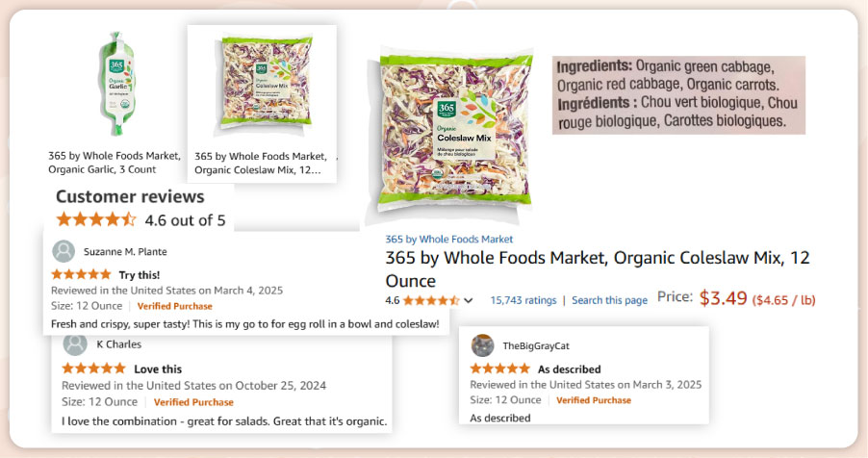Open the '365 by Whole Foods Market' brand link
Screen dimensions: 868x458
point(448,240)
